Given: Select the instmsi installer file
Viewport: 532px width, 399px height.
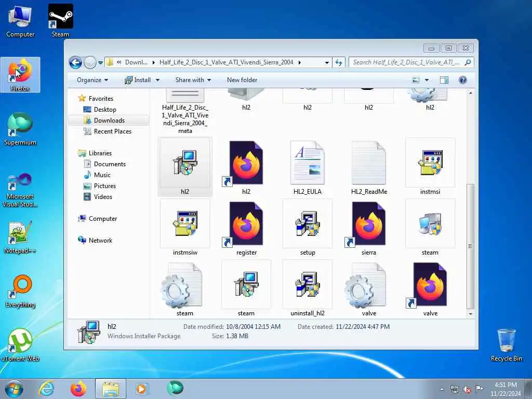Looking at the screenshot, I should (430, 167).
